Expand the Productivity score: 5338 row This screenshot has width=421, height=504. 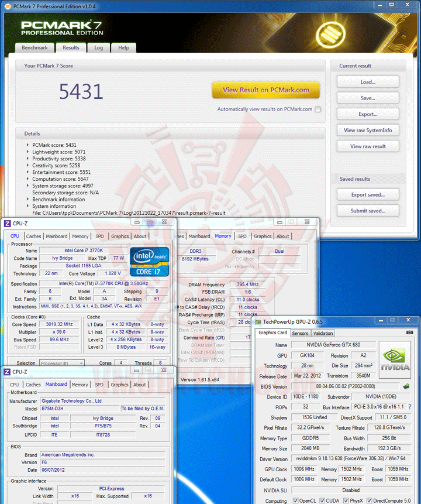[28, 159]
